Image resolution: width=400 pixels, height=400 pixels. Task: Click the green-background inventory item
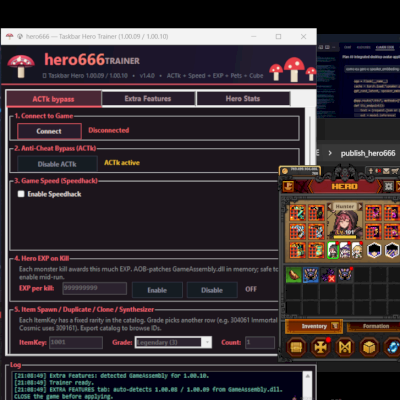click(294, 275)
